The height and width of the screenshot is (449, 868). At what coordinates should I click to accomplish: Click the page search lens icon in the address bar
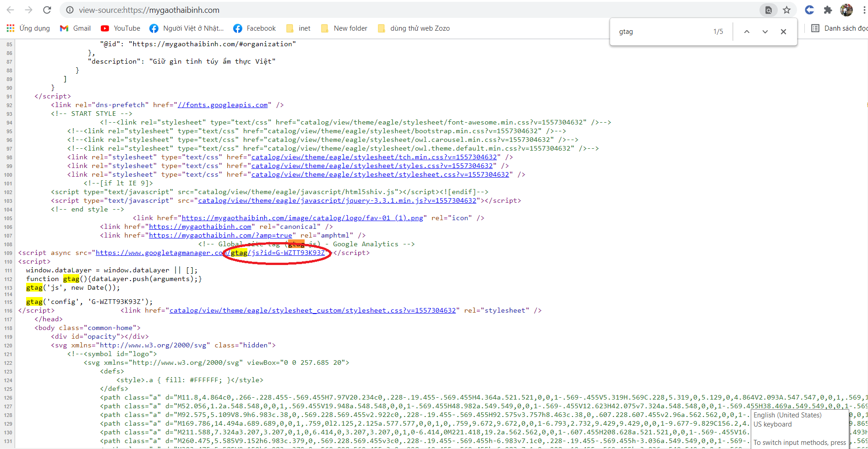[x=769, y=10]
